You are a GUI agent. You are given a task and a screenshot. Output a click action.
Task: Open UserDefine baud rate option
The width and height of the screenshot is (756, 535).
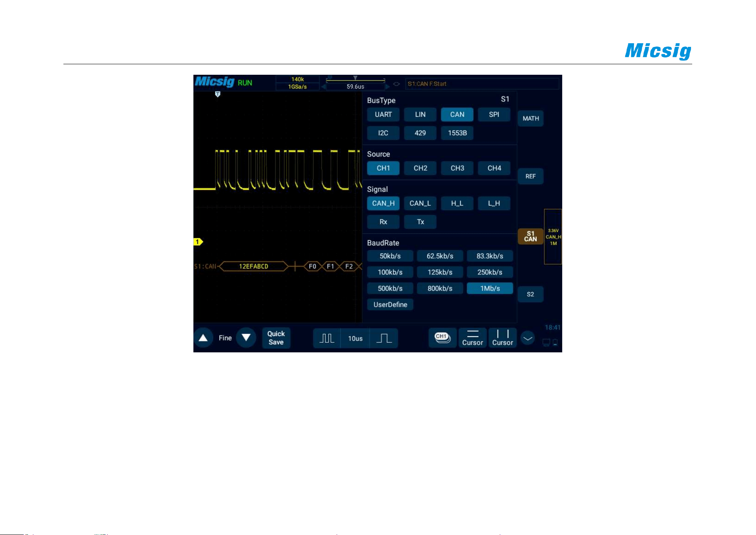[x=390, y=305]
